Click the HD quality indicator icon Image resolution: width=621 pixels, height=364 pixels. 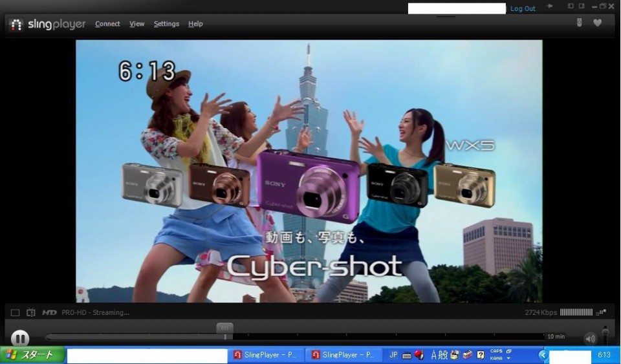point(49,312)
